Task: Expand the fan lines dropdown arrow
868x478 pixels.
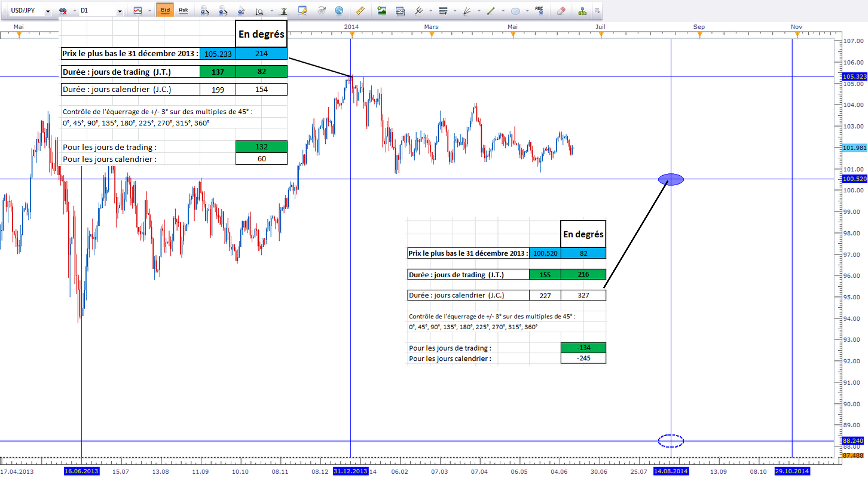Action: (478, 11)
